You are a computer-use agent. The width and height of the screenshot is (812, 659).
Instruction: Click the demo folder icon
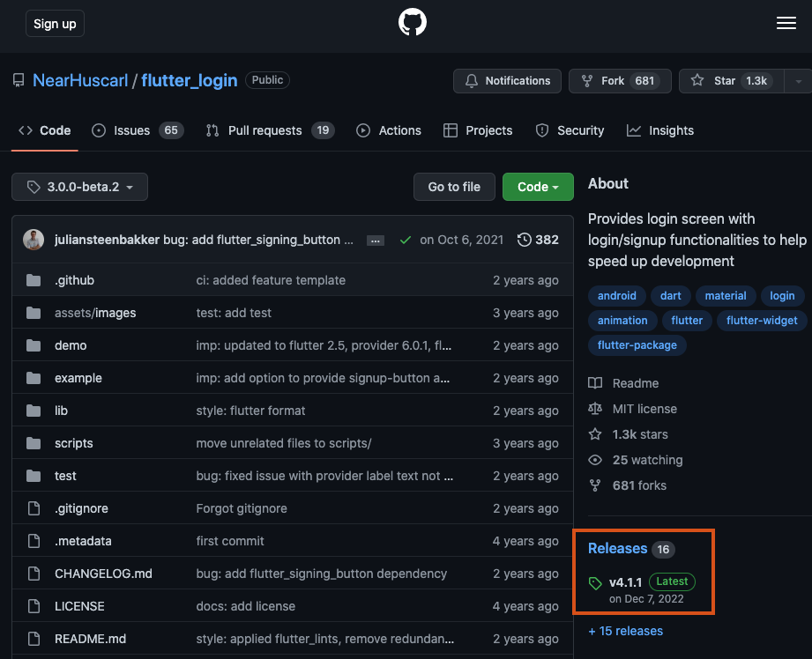34,345
